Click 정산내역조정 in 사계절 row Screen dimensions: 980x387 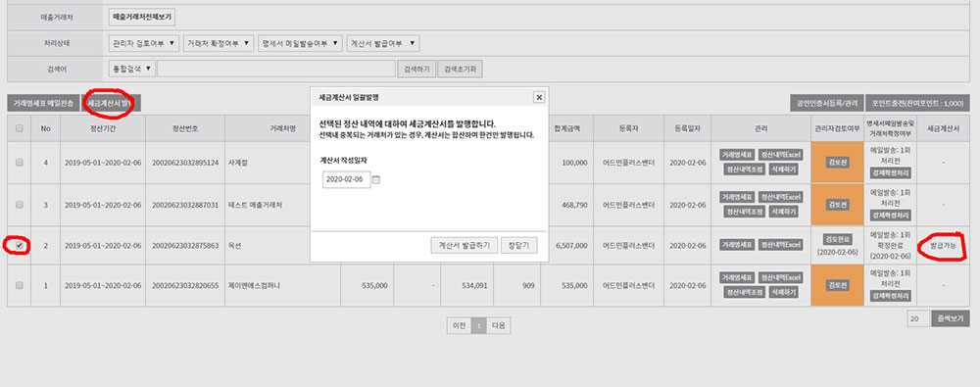click(x=744, y=169)
